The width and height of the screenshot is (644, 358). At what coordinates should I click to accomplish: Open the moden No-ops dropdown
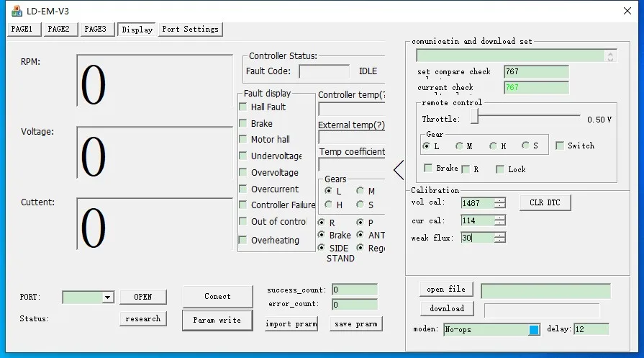[x=534, y=330]
